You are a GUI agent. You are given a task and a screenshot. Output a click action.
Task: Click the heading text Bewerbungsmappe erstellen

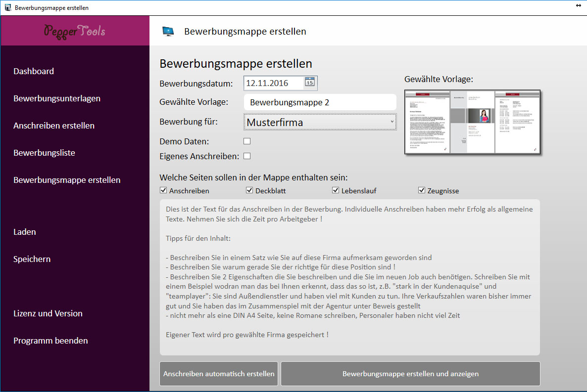click(x=236, y=64)
